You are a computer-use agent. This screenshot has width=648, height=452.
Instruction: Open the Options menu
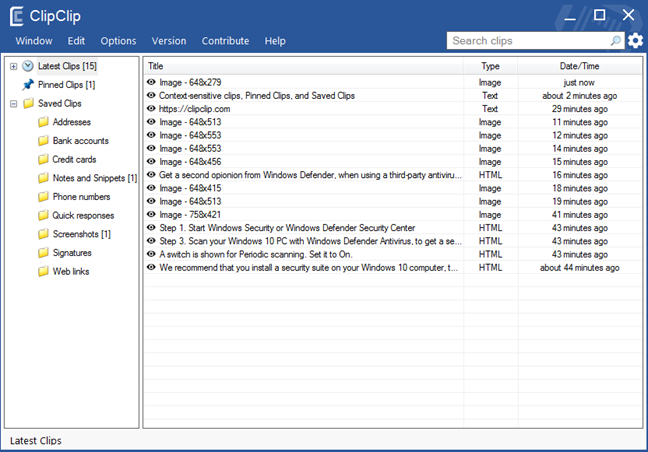(x=118, y=41)
